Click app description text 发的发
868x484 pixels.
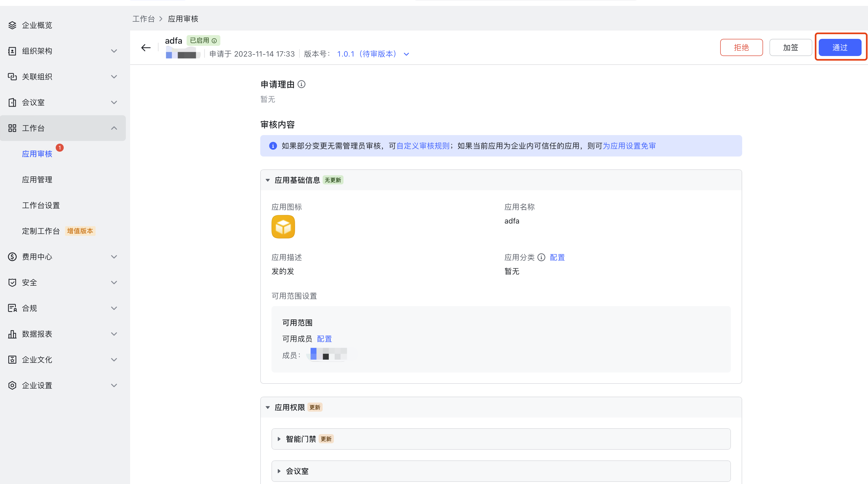(283, 271)
